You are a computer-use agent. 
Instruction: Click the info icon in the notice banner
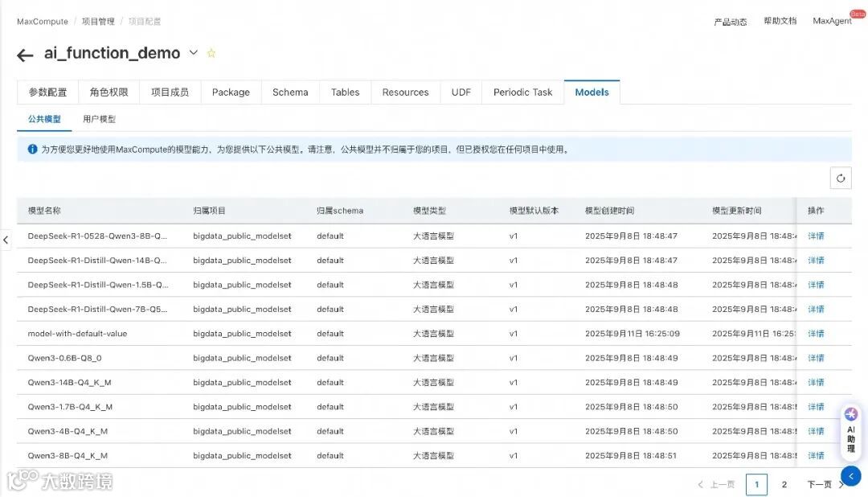coord(33,149)
